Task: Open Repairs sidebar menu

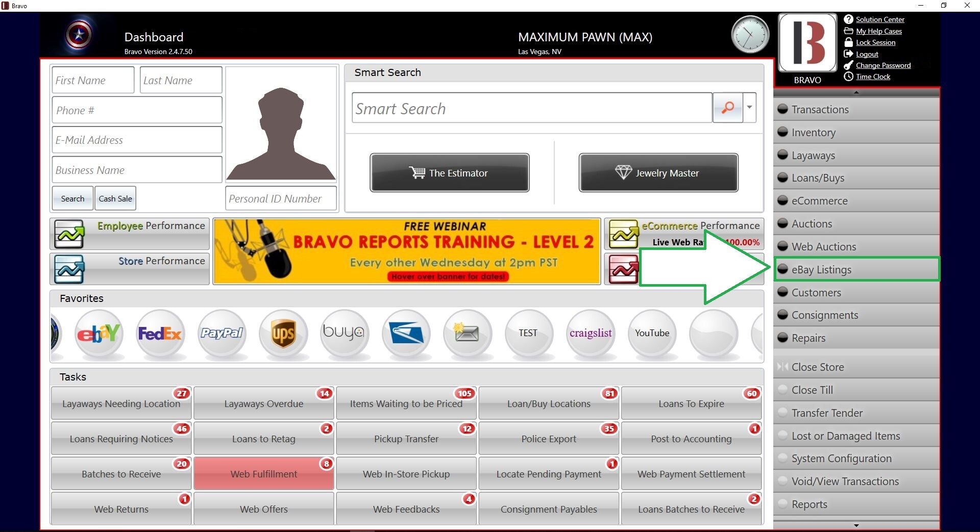Action: 856,338
